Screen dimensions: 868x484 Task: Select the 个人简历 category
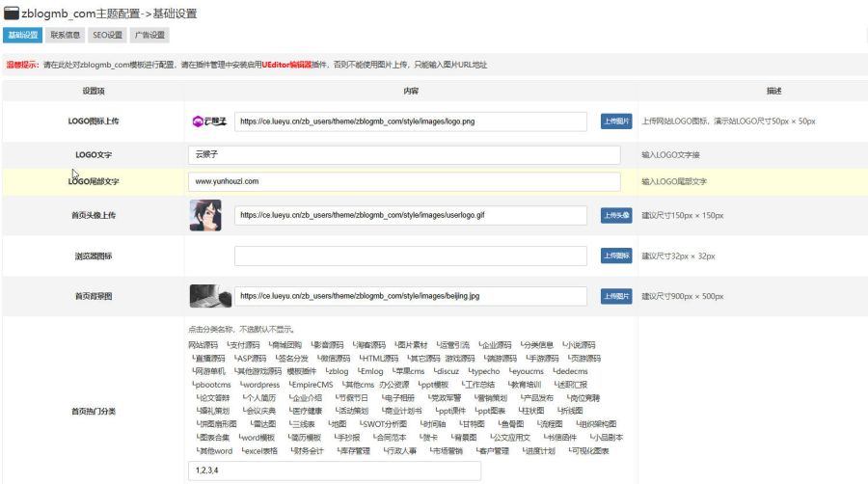pos(260,398)
